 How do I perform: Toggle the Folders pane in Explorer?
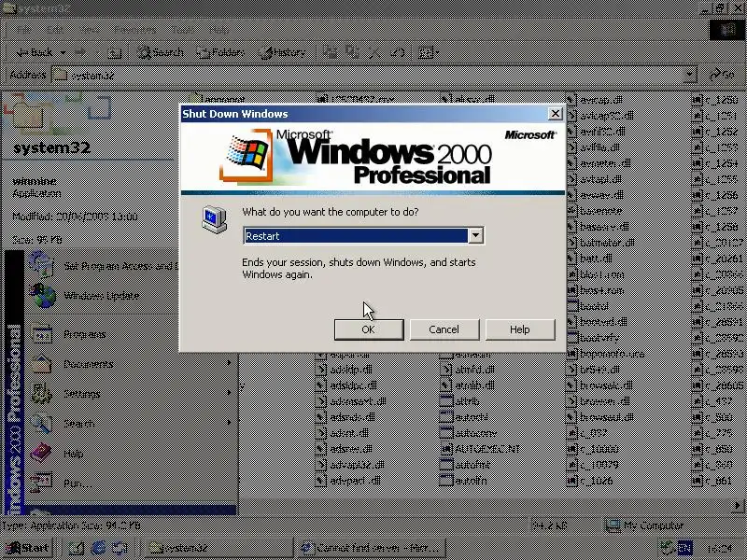(221, 52)
